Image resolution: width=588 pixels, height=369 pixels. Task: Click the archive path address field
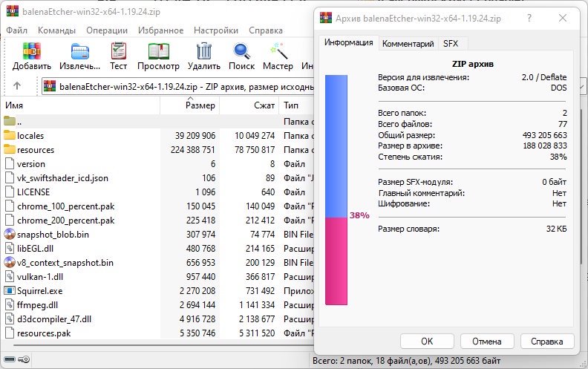[177, 87]
